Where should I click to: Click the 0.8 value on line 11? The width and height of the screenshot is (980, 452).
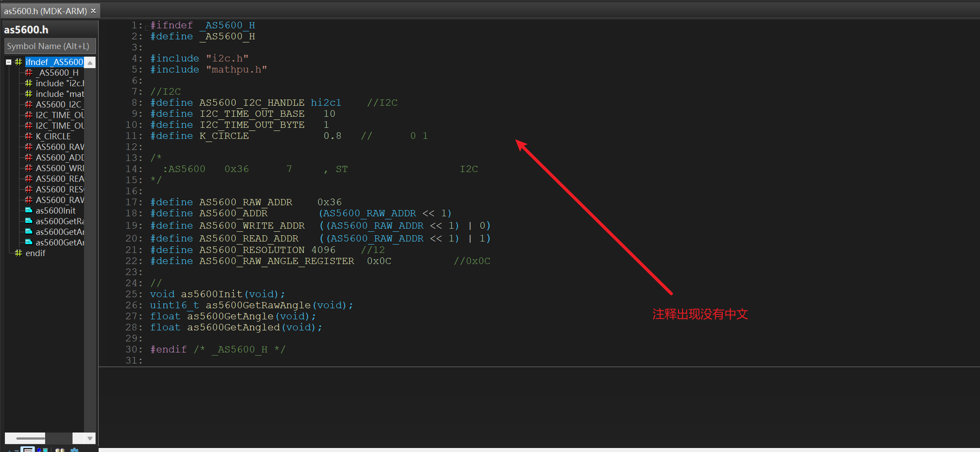(332, 136)
